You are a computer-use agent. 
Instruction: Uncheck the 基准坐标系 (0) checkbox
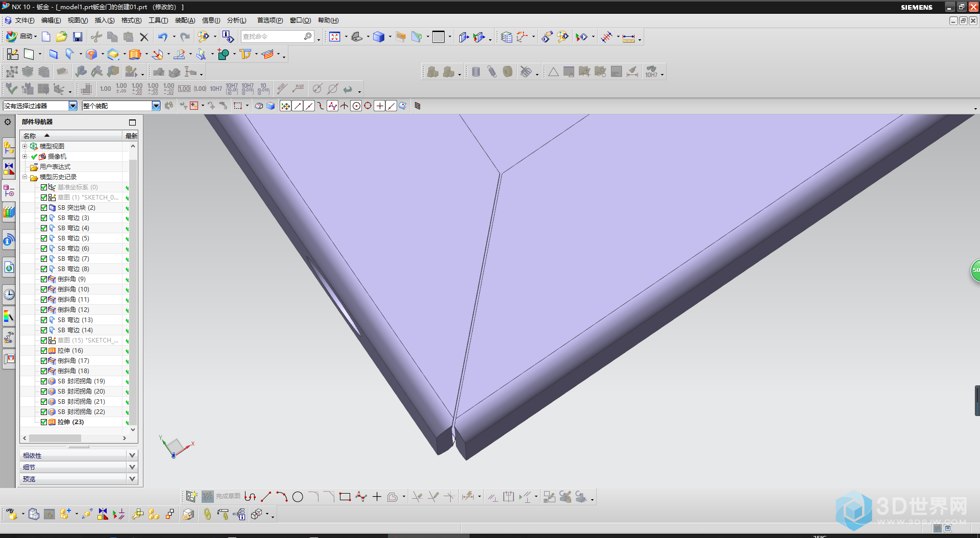click(x=44, y=187)
